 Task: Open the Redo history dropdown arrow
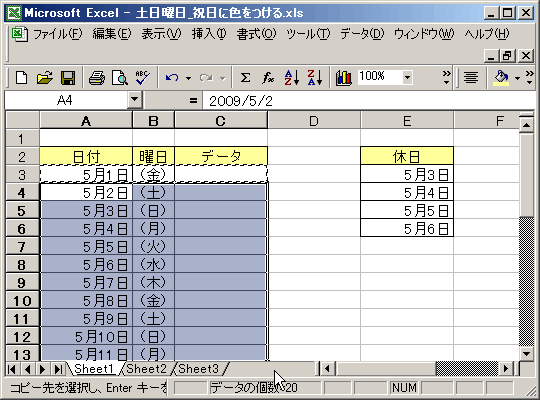pos(222,78)
